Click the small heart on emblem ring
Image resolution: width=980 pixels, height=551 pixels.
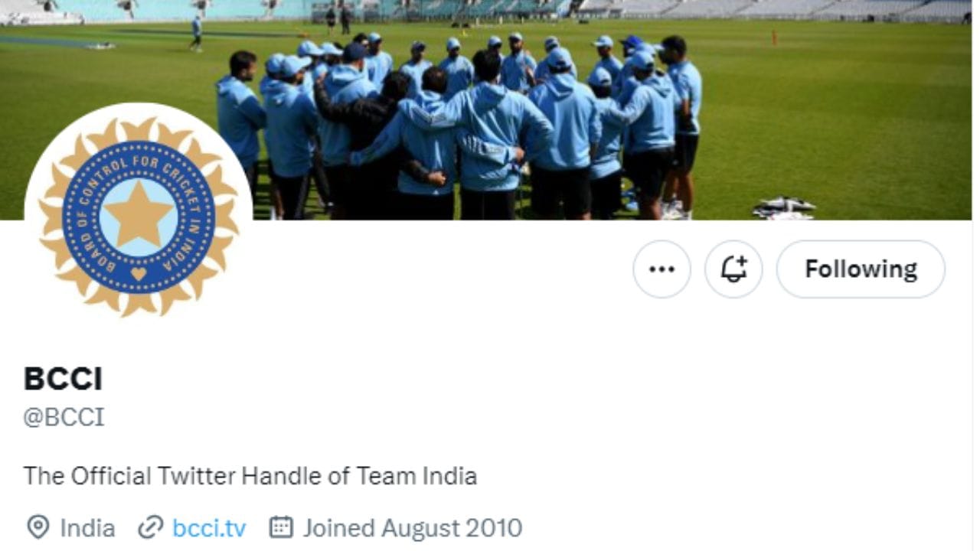139,273
